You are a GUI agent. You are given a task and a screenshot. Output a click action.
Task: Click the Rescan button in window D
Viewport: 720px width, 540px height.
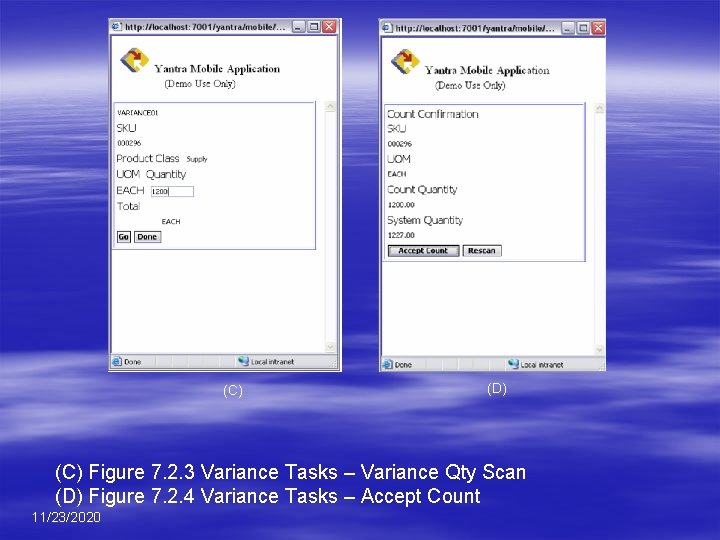tap(482, 251)
